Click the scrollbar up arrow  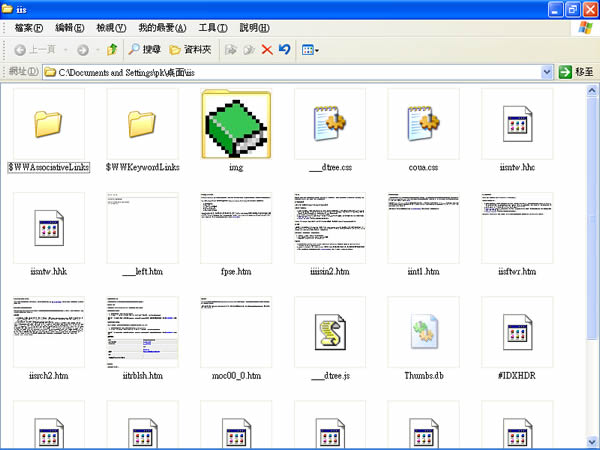pos(592,91)
